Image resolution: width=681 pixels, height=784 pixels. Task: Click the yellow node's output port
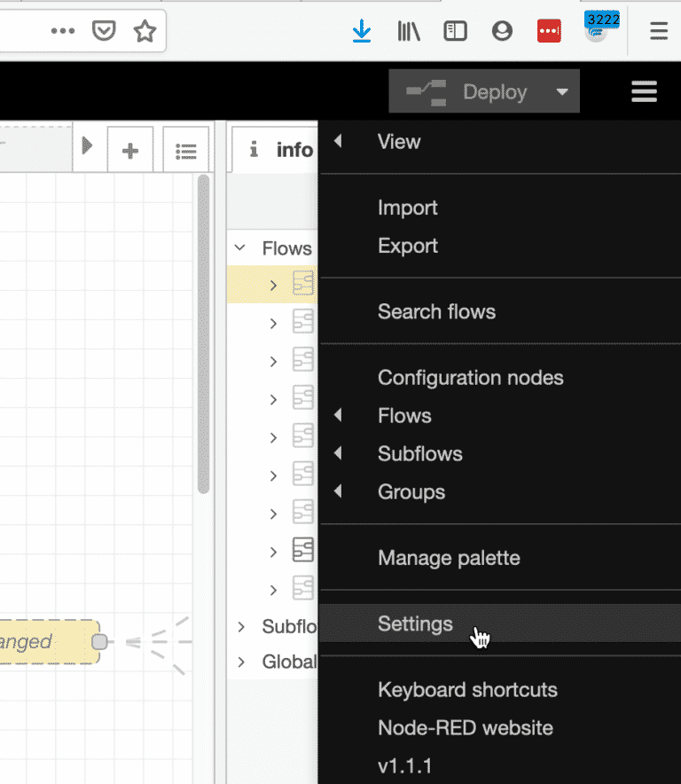[99, 642]
